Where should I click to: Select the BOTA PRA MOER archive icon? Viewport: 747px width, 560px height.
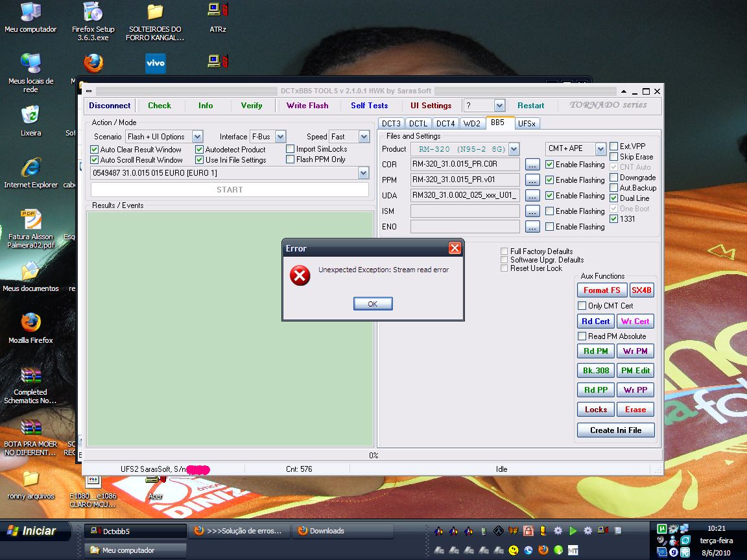coord(30,437)
